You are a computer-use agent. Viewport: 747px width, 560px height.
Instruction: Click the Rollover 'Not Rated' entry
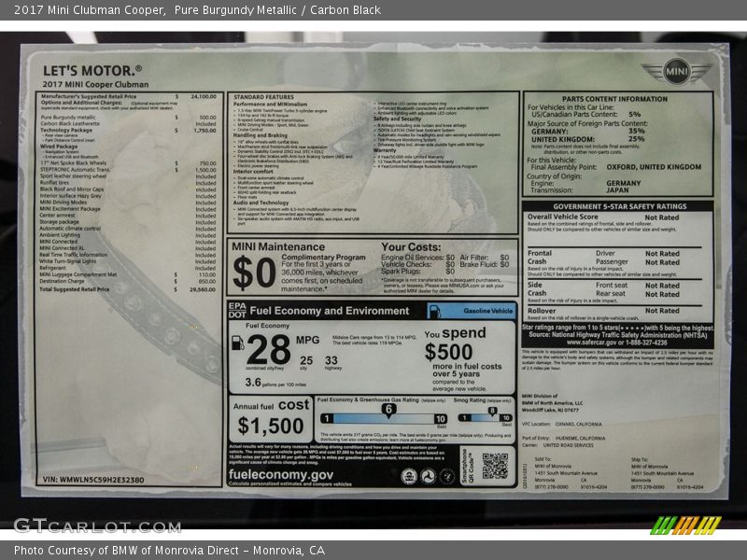pos(662,311)
